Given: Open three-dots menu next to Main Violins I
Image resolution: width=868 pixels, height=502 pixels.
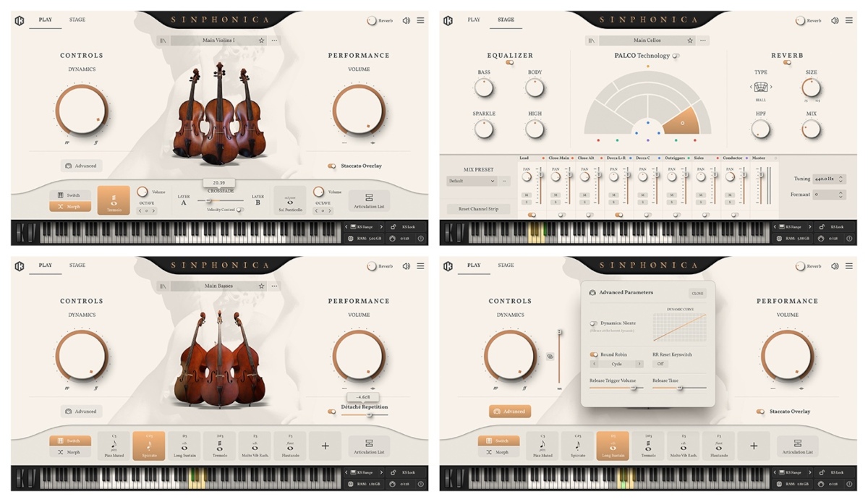Looking at the screenshot, I should coord(274,41).
